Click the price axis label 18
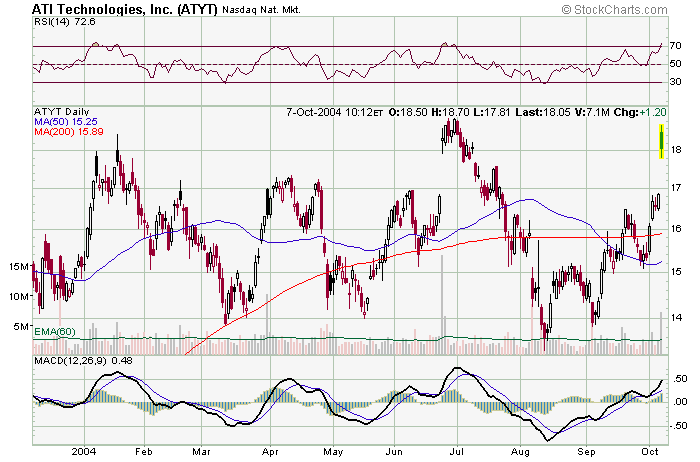The height and width of the screenshot is (462, 700). 676,150
